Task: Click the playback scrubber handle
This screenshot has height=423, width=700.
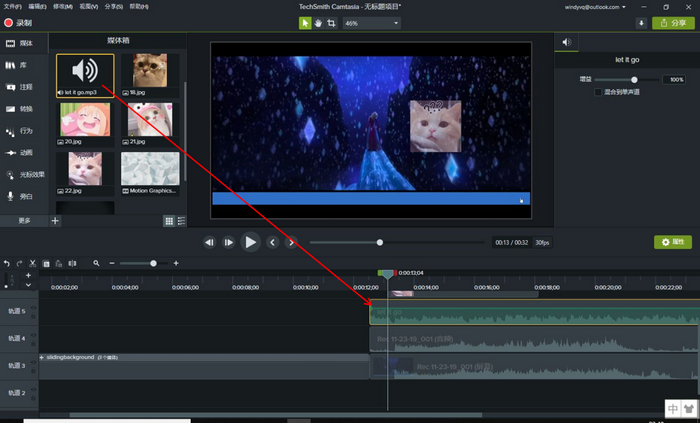Action: (x=379, y=242)
